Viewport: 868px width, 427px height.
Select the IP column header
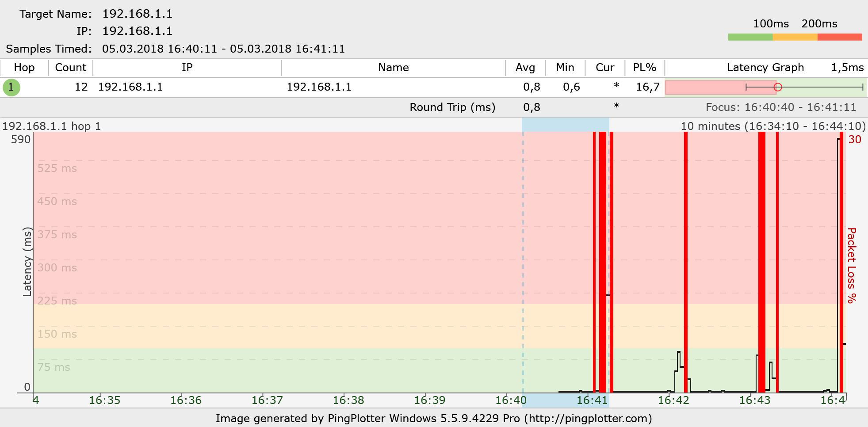click(x=187, y=68)
